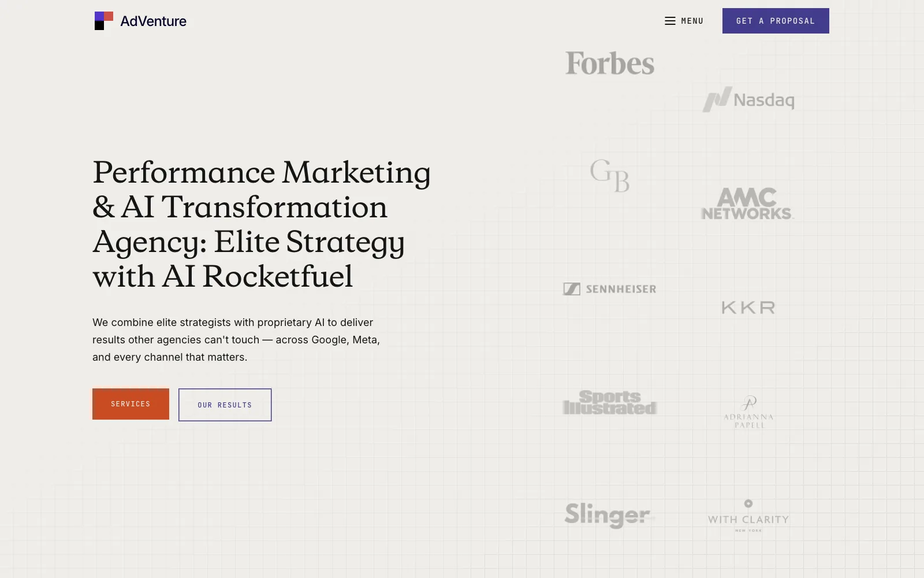The height and width of the screenshot is (578, 924).
Task: Open the MENU label in header
Action: [x=692, y=21]
